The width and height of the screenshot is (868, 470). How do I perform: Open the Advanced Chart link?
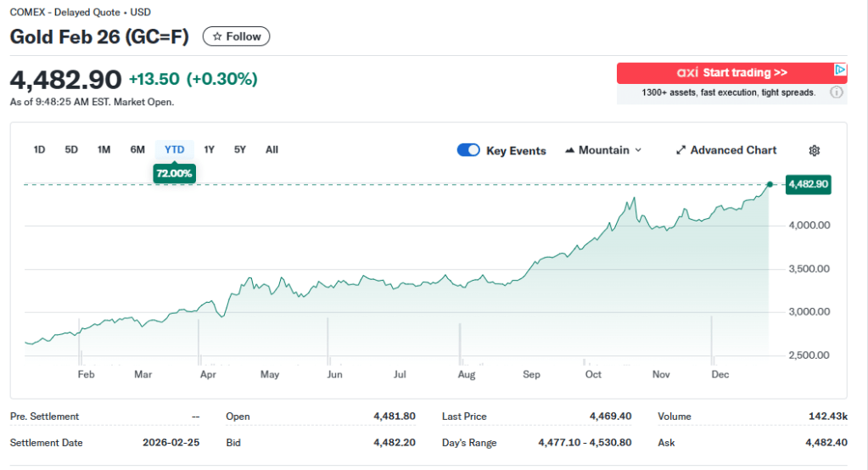[x=733, y=150]
